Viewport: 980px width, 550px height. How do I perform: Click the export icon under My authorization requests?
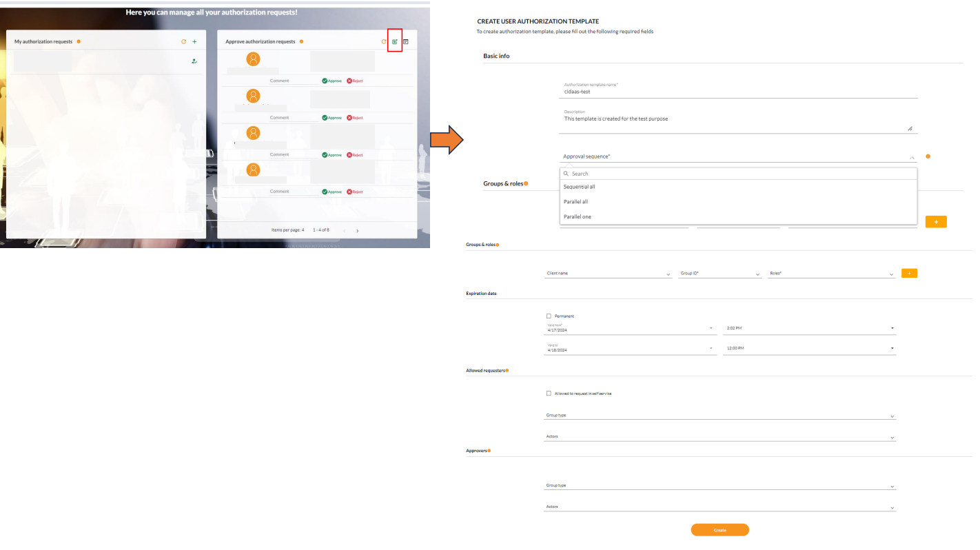click(x=194, y=61)
